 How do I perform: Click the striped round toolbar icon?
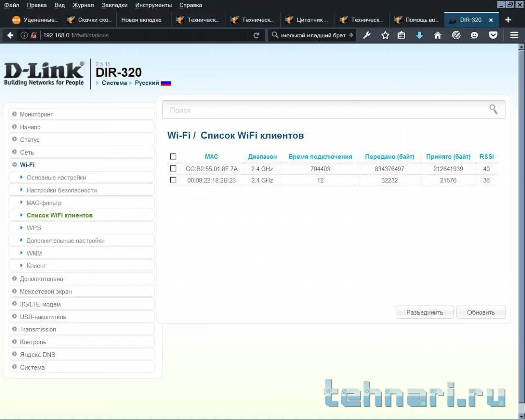click(456, 35)
